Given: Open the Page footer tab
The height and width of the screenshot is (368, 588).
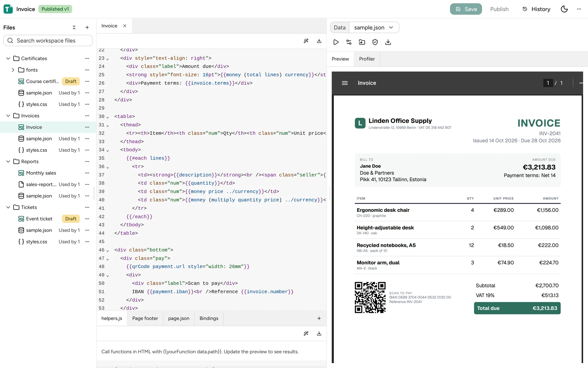Looking at the screenshot, I should click(x=145, y=318).
